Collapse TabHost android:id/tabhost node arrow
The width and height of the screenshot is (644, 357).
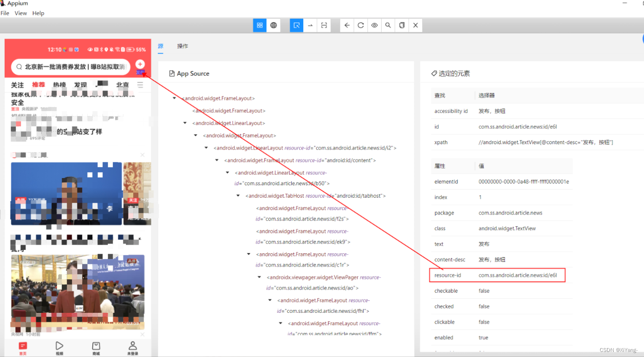click(238, 195)
